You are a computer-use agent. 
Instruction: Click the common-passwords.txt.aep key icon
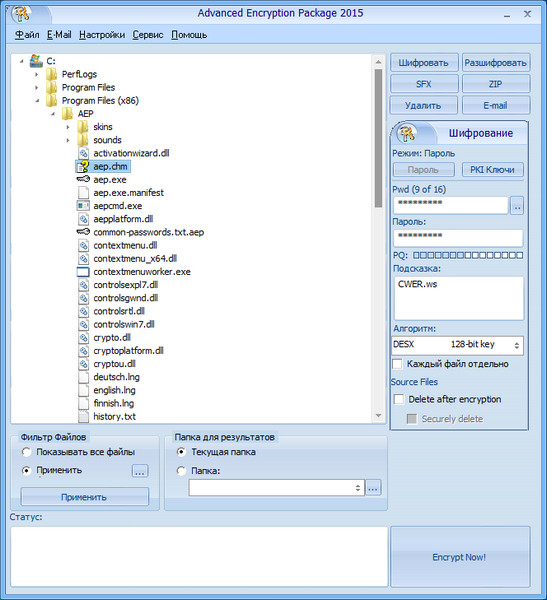coord(83,232)
